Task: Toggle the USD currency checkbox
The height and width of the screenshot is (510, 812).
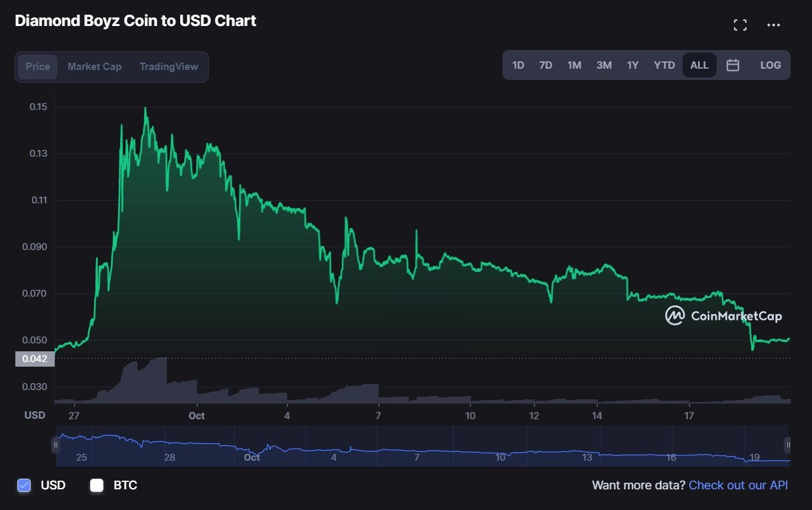Action: coord(24,485)
